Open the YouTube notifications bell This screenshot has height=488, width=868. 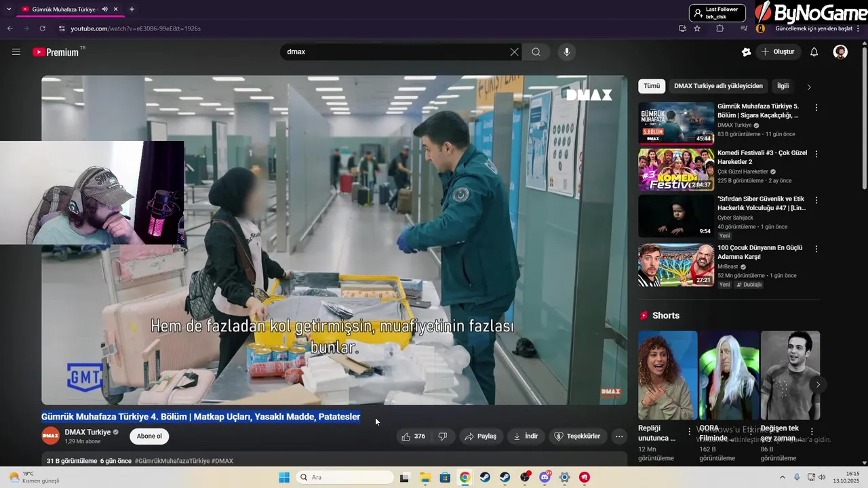814,52
